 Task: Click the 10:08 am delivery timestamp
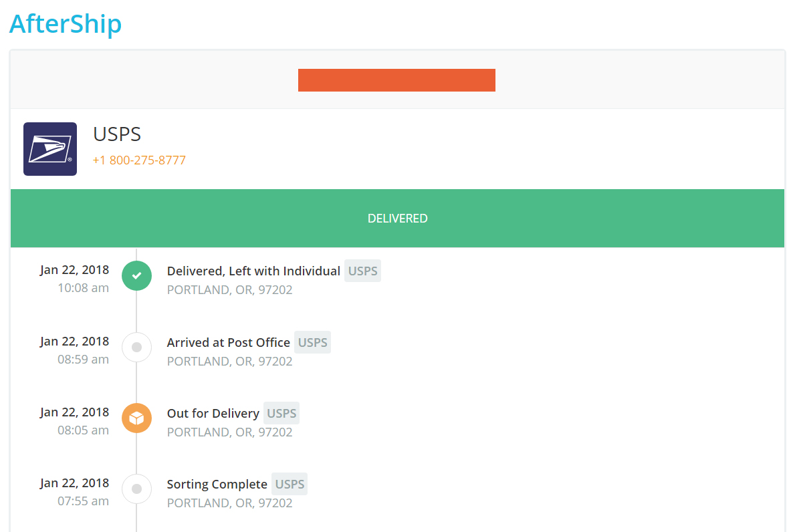[x=83, y=288]
